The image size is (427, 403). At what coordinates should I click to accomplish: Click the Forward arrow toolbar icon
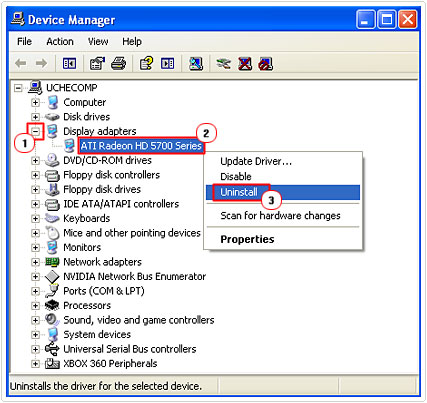tap(41, 63)
